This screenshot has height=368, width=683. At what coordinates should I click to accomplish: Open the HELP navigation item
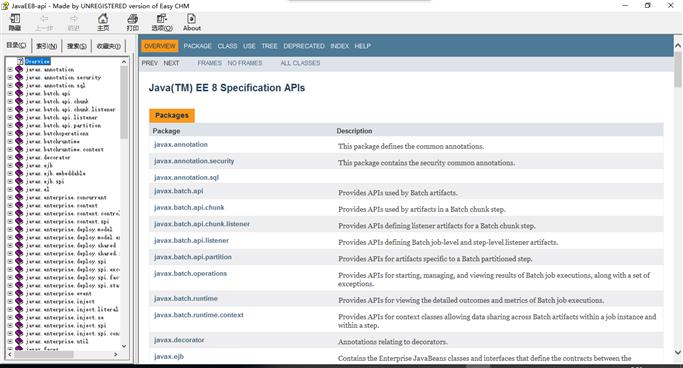pos(362,46)
